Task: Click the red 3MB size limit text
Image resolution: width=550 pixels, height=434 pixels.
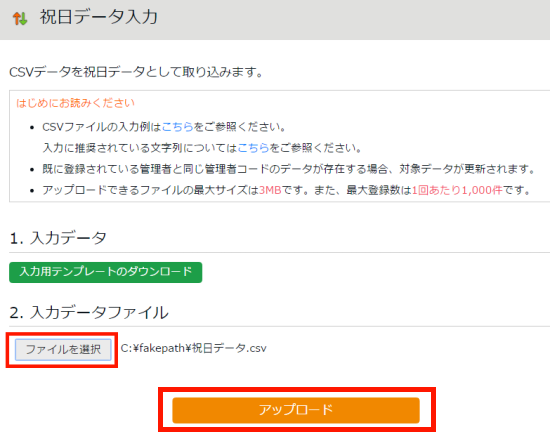Action: click(270, 190)
